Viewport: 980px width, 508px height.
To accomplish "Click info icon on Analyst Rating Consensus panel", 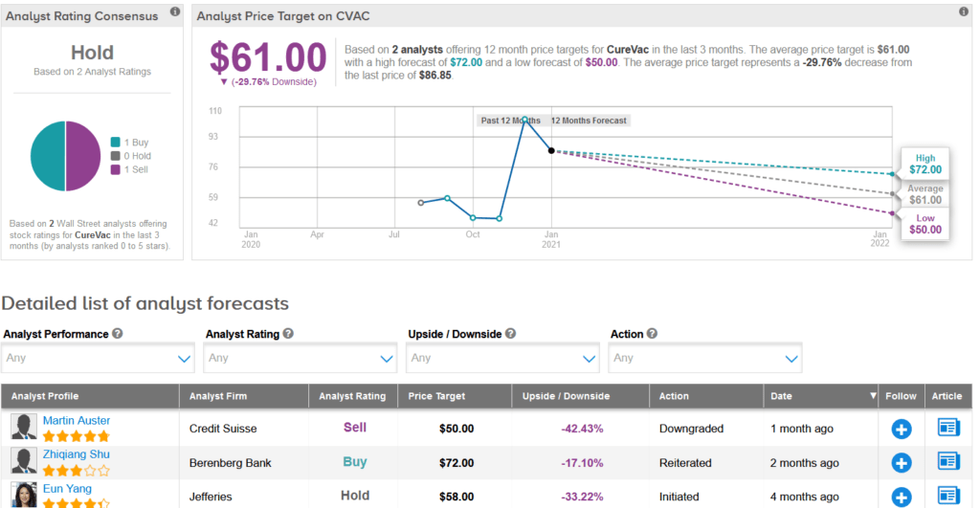I will point(174,11).
